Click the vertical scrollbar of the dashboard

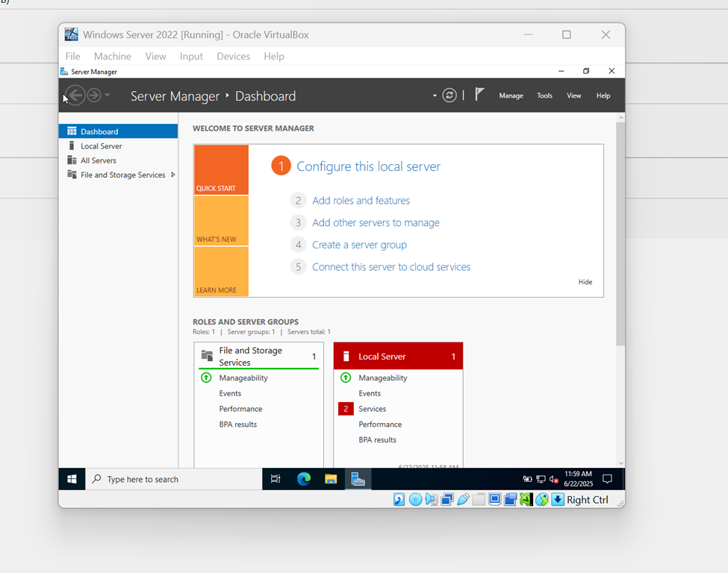(x=620, y=234)
